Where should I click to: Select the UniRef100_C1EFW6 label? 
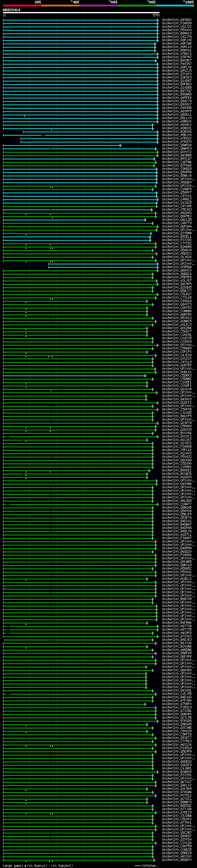tap(176, 162)
